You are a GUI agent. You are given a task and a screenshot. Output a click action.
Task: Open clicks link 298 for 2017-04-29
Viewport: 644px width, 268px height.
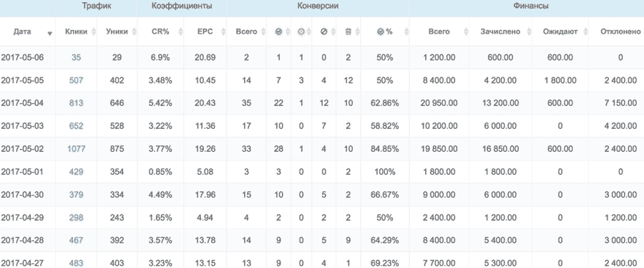click(76, 217)
